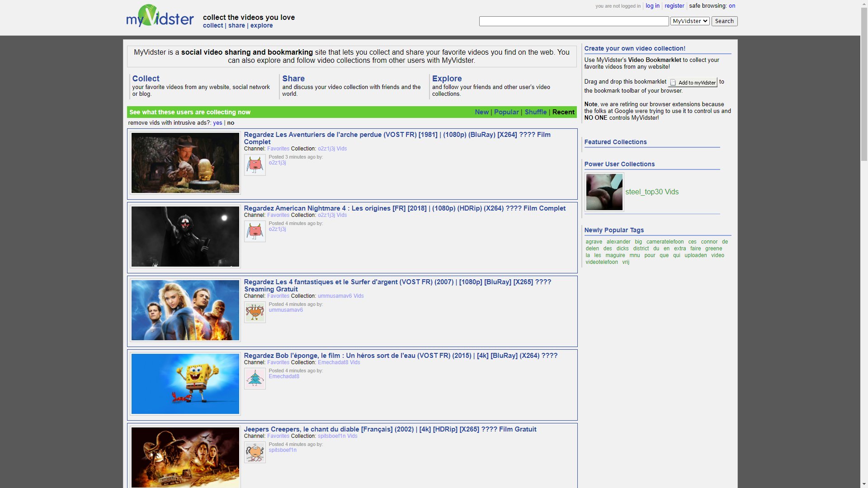Select the 'videotelefoon' tag

(x=601, y=262)
